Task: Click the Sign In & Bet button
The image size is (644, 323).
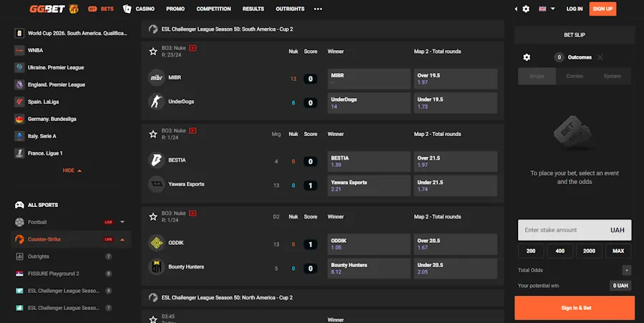Action: (x=575, y=308)
